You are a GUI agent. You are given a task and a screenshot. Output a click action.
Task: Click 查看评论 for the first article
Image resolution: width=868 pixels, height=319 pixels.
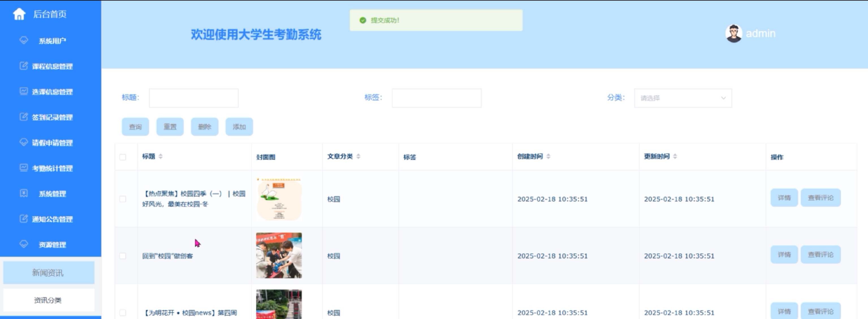820,198
